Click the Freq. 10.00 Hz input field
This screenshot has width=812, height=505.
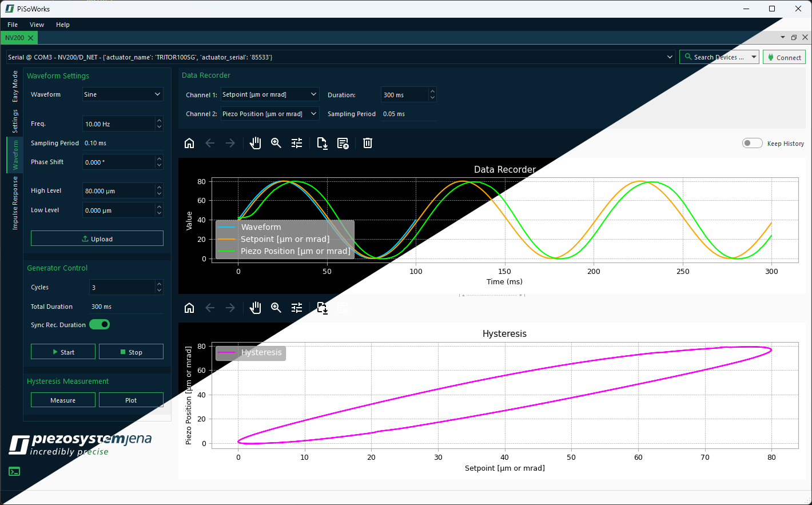tap(118, 124)
